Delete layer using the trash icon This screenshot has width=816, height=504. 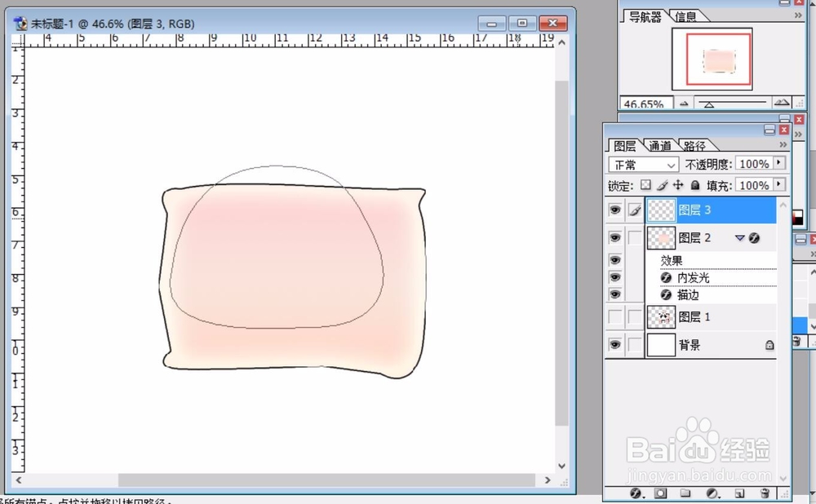[x=765, y=493]
